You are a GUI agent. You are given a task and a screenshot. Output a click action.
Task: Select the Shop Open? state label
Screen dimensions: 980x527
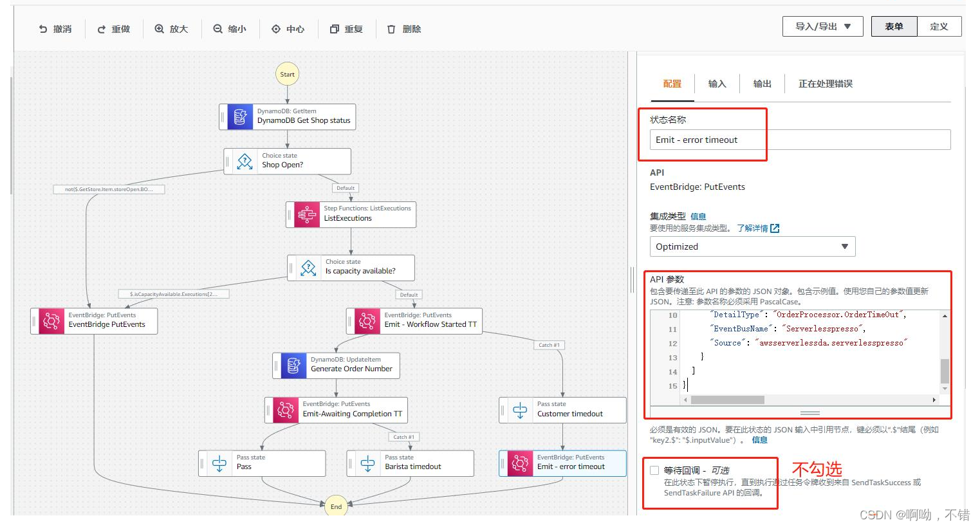coord(282,165)
